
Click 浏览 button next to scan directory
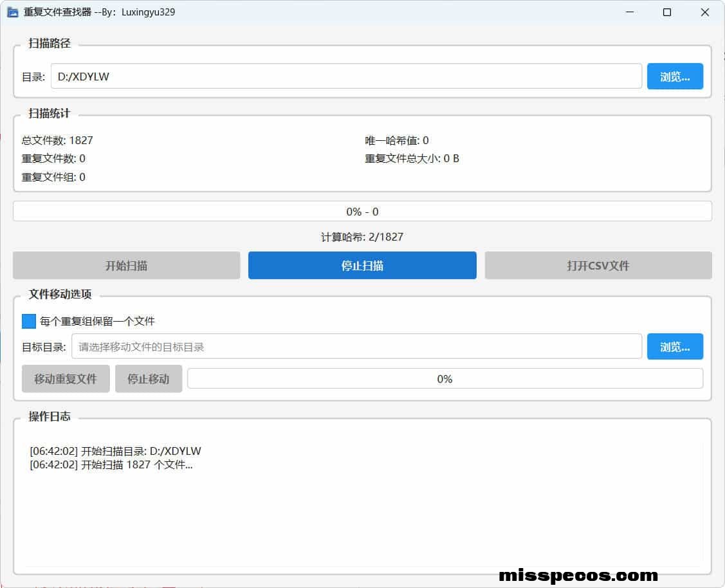tap(675, 77)
